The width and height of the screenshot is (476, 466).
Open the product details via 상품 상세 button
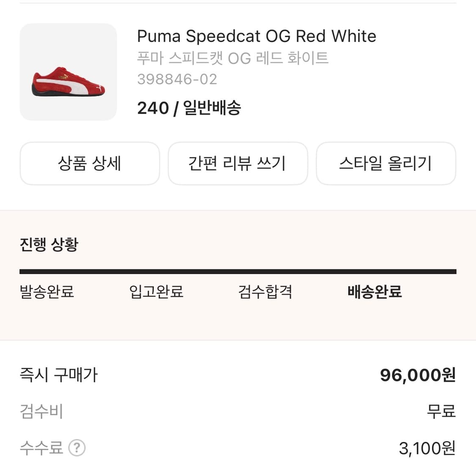tap(89, 164)
